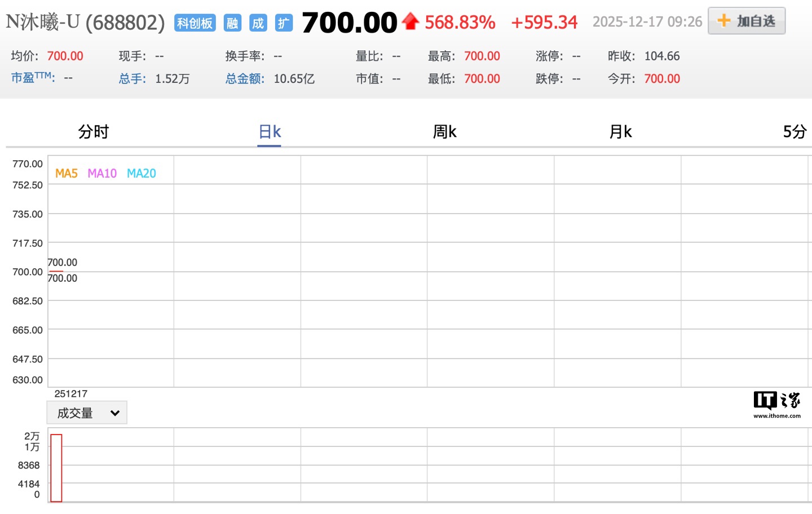
Task: Toggle the MA5 moving average legend
Action: pos(66,173)
